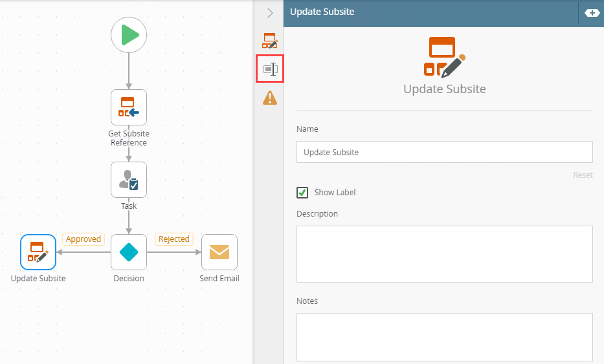Toggle the Show Label checkbox
The image size is (604, 364).
pos(302,193)
